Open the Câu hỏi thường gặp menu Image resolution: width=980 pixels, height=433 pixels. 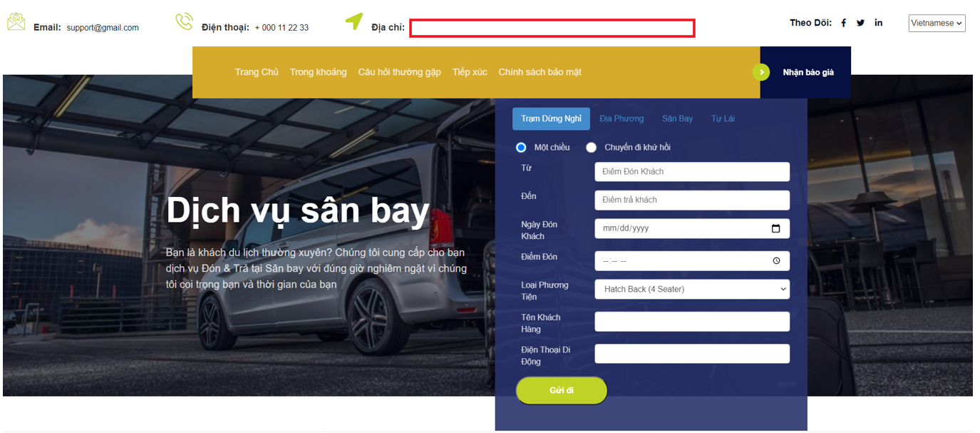(x=399, y=72)
